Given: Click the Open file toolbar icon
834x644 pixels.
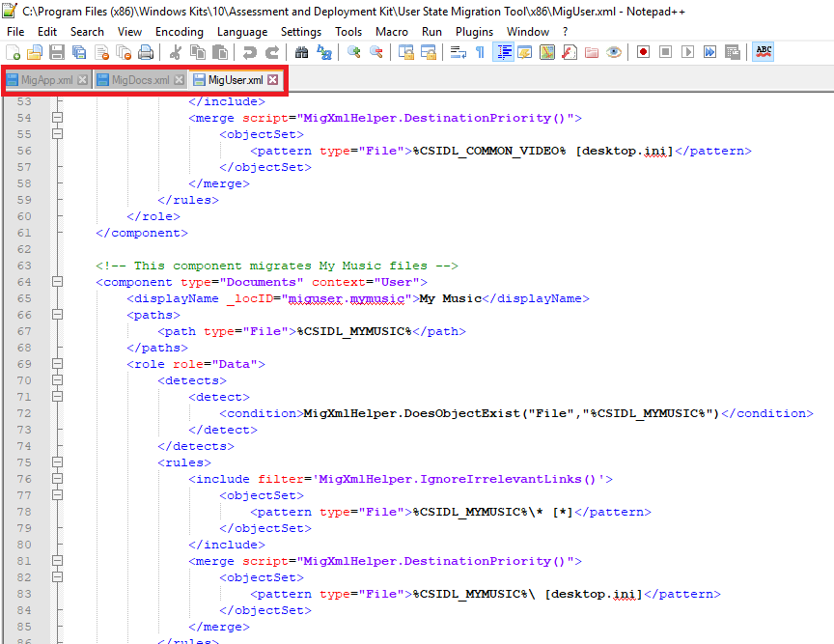Looking at the screenshot, I should pyautogui.click(x=35, y=52).
